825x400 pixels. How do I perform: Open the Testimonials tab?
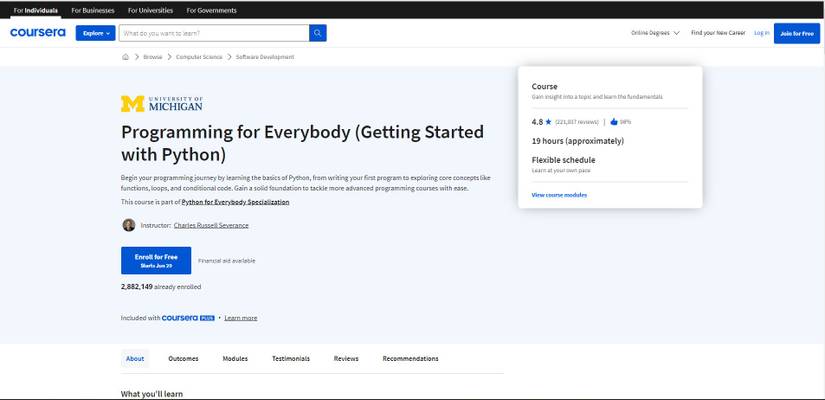click(x=291, y=358)
